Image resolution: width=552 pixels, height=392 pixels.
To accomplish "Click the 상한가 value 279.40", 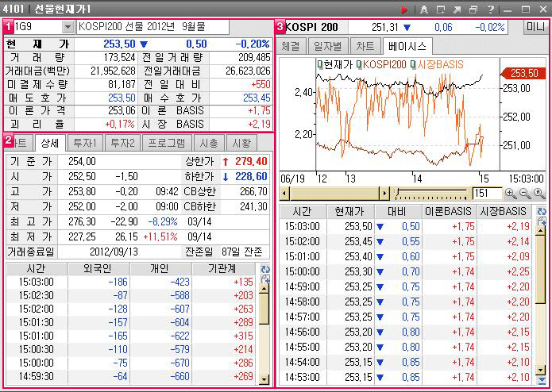I will (x=251, y=161).
